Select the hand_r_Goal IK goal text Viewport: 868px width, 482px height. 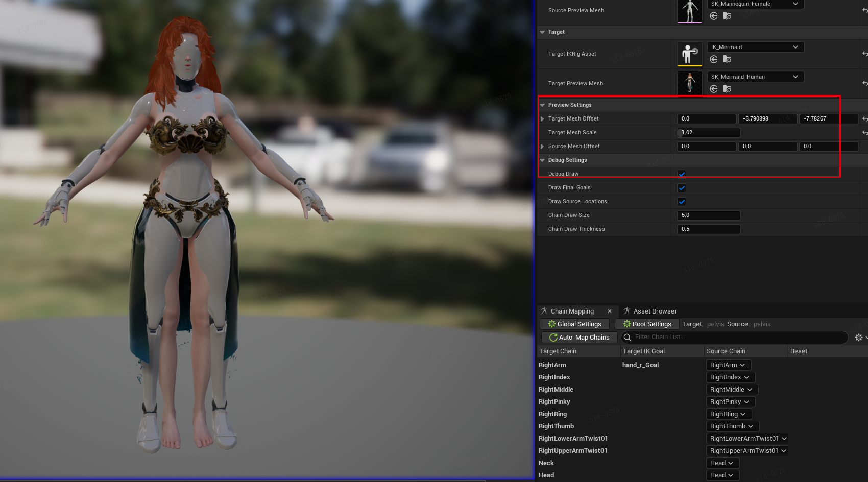640,365
